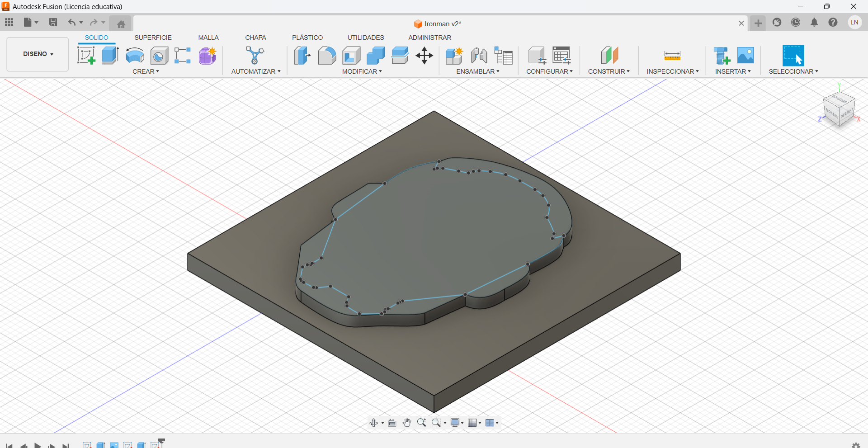The width and height of the screenshot is (868, 448).
Task: Select the Pan hand tool
Action: [x=407, y=423]
